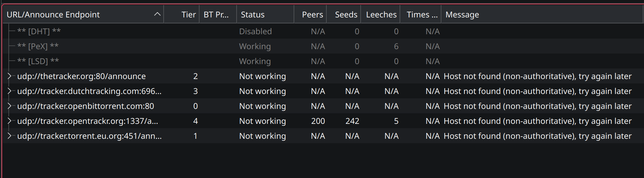Sort trackers by Seeds column

(346, 15)
